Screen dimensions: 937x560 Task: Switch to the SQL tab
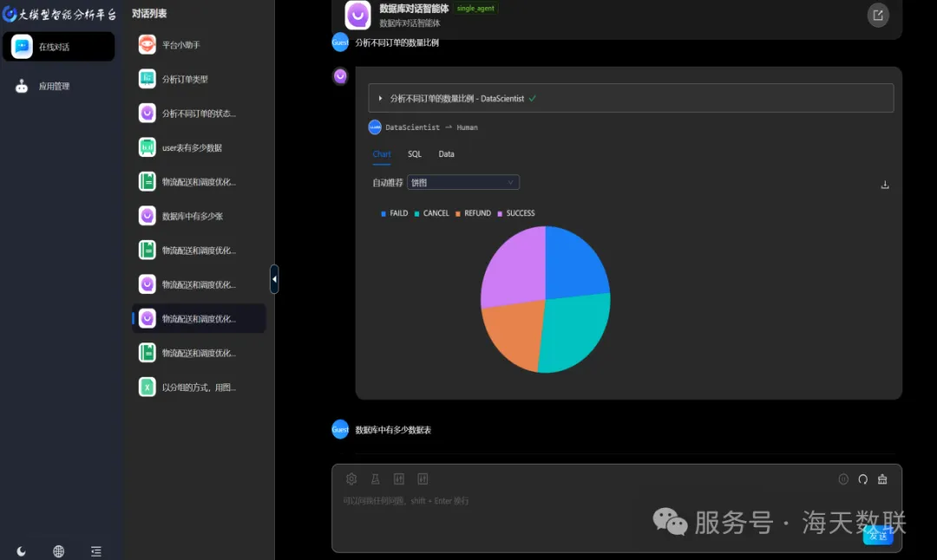click(415, 153)
